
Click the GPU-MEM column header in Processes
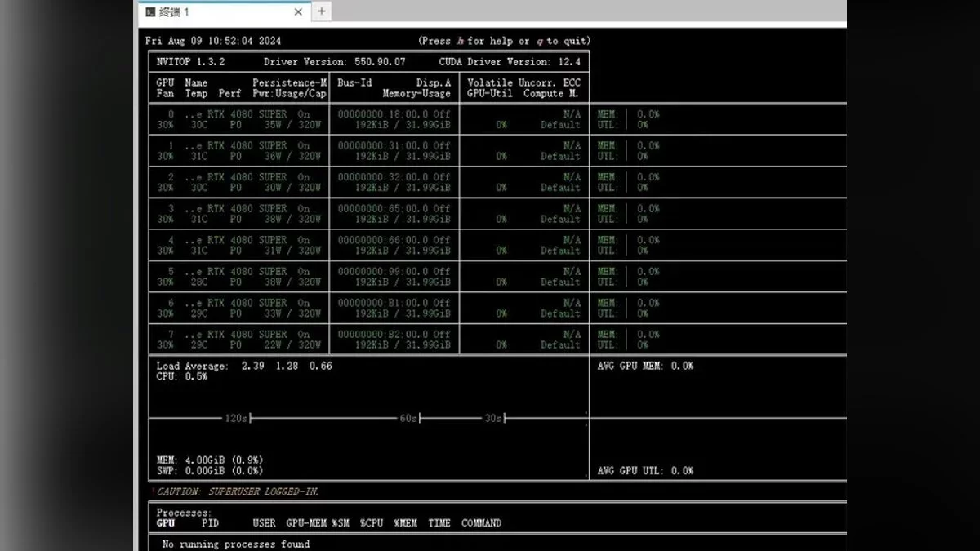click(x=306, y=523)
